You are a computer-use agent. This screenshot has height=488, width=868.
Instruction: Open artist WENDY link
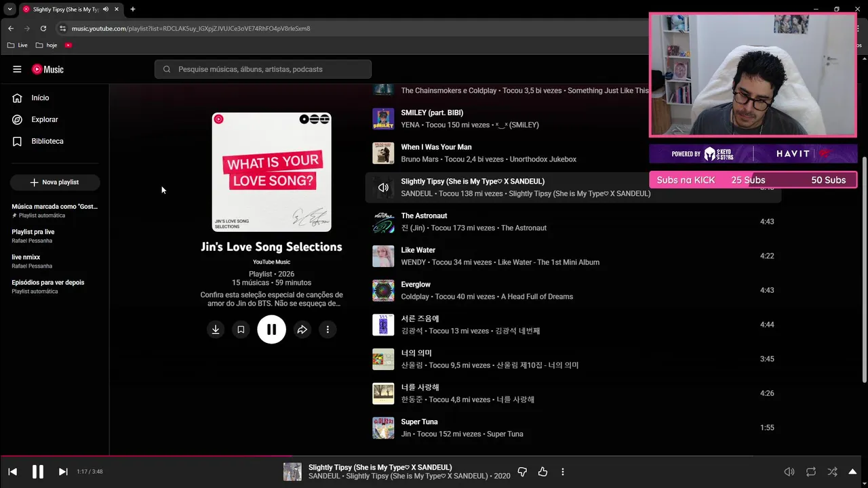point(414,262)
